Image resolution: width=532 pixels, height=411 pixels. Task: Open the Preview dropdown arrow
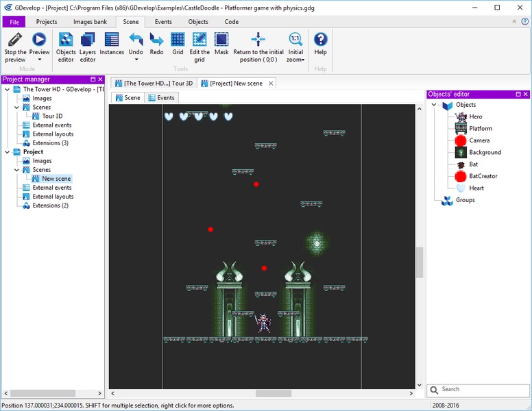[x=39, y=60]
